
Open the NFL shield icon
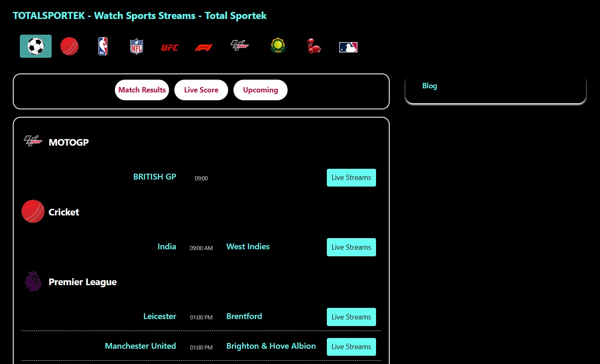(136, 47)
